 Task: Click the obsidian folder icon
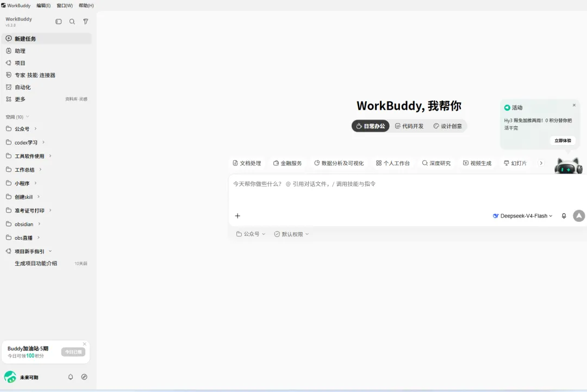tap(9, 224)
